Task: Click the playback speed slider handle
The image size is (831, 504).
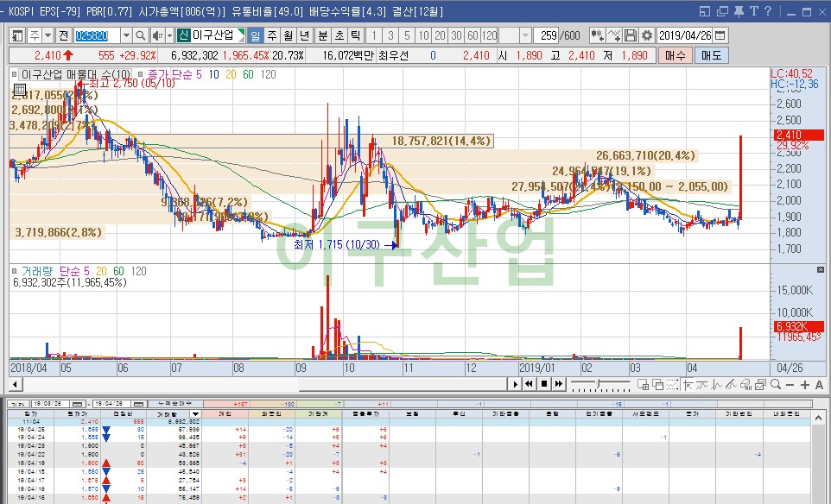Action: coord(599,383)
